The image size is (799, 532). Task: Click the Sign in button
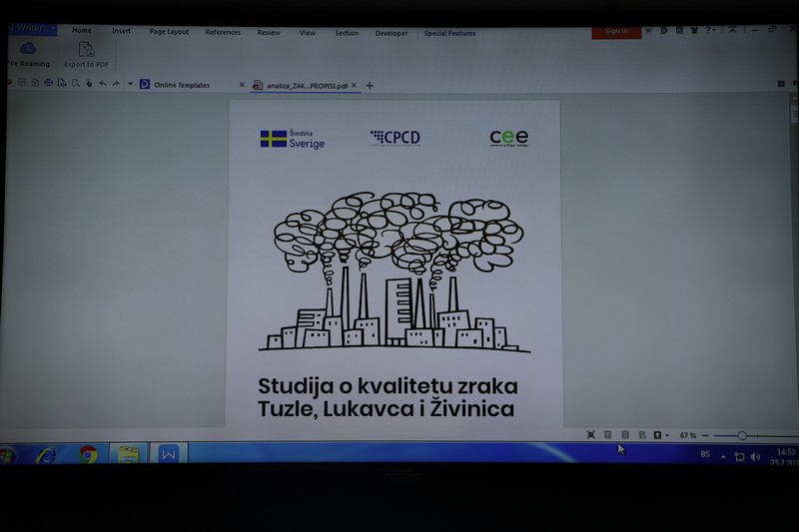click(x=616, y=31)
